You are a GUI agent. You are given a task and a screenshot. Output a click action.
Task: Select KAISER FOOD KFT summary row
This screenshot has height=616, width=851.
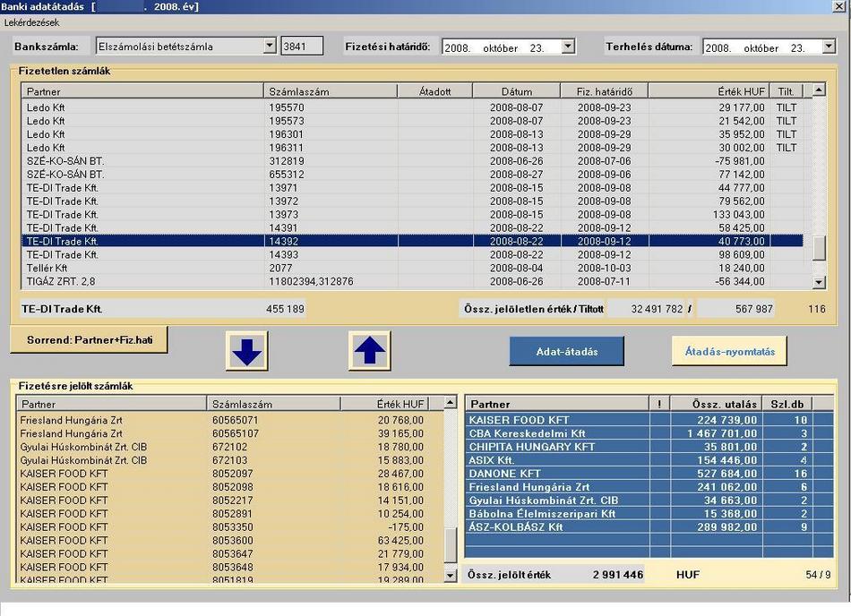coord(649,420)
